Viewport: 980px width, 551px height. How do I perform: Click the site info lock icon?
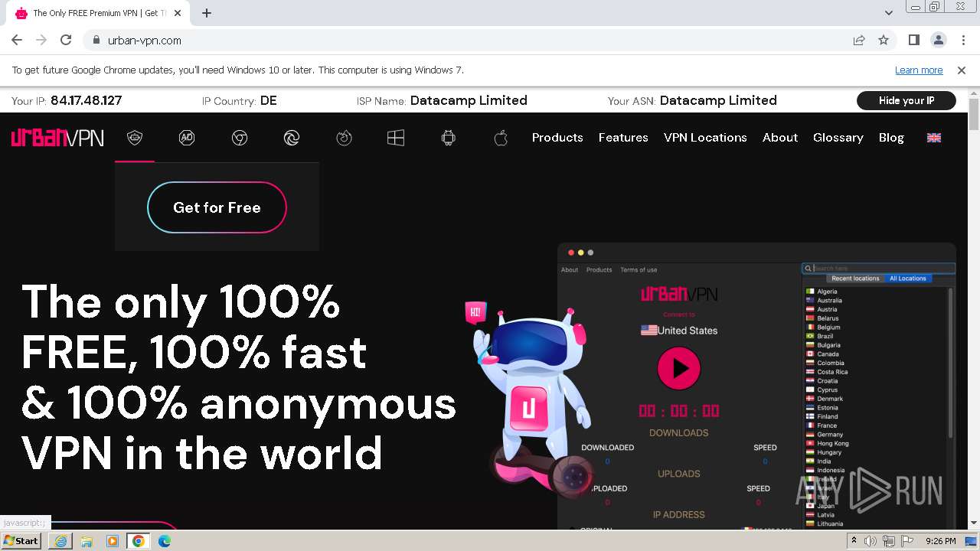coord(96,41)
